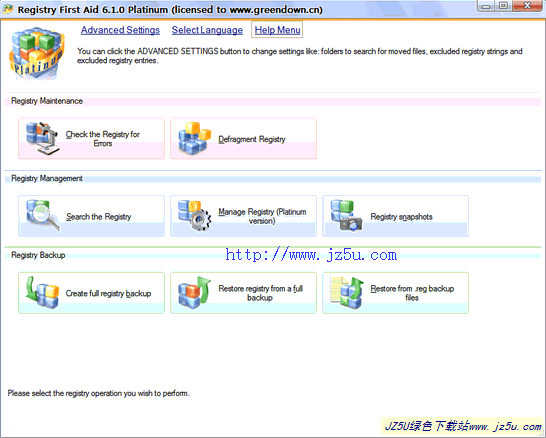The height and width of the screenshot is (438, 546).
Task: Click the Registry Backup section header
Action: (38, 255)
